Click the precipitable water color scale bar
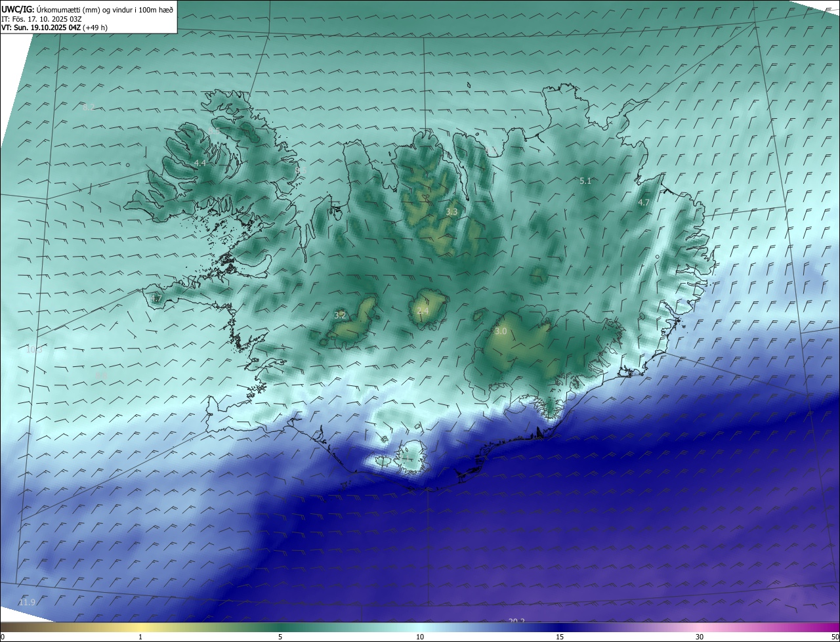This screenshot has width=840, height=642. pyautogui.click(x=420, y=627)
